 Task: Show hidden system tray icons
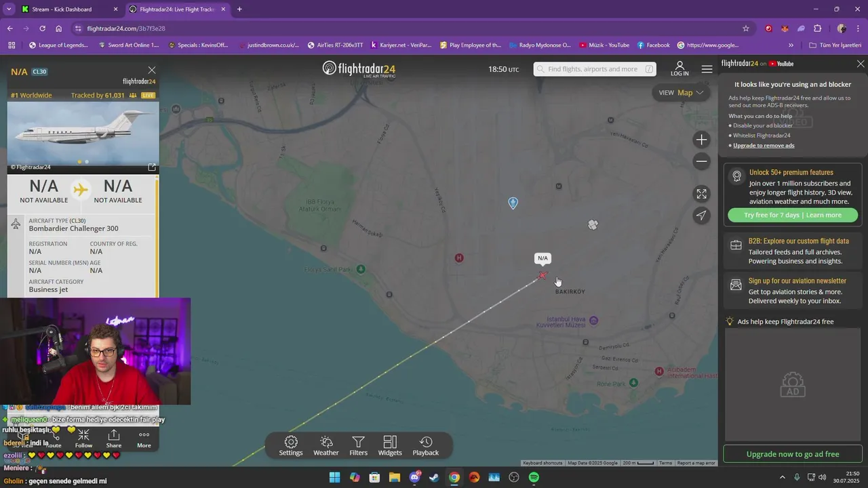click(x=782, y=477)
